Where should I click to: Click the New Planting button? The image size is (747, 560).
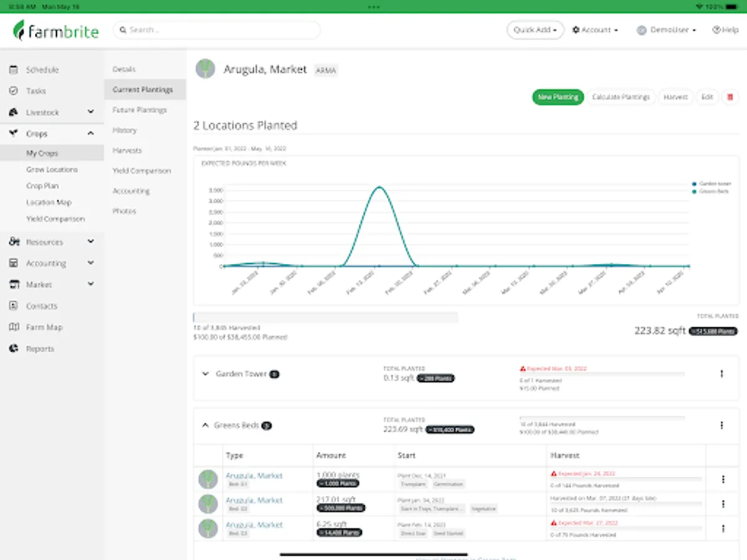coord(558,97)
